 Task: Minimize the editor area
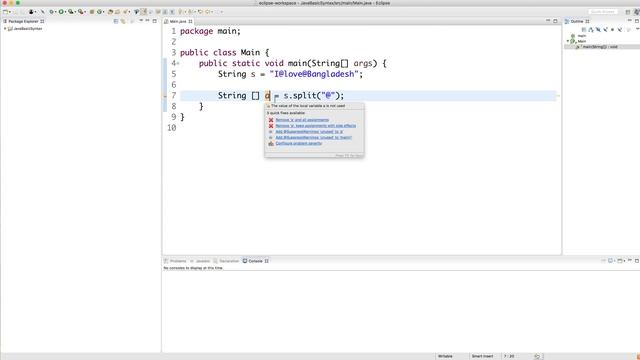click(548, 21)
